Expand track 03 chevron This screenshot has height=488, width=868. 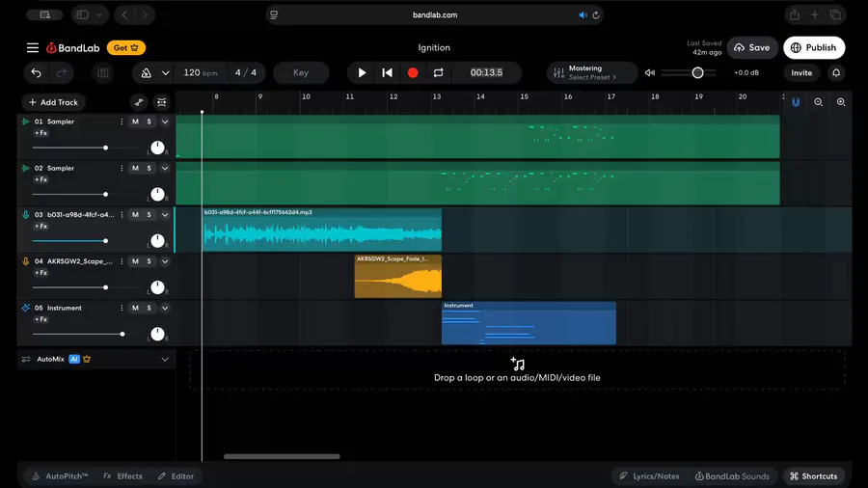click(165, 215)
